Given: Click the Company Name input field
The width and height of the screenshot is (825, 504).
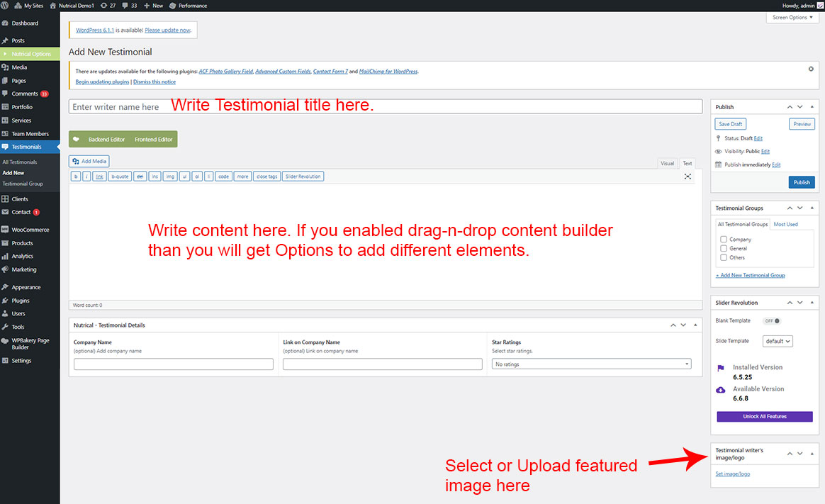Looking at the screenshot, I should [x=173, y=364].
